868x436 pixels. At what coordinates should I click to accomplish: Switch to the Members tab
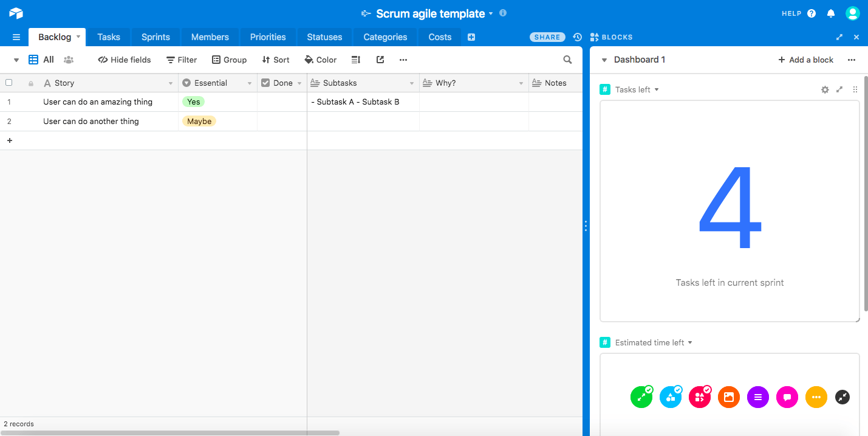click(210, 37)
